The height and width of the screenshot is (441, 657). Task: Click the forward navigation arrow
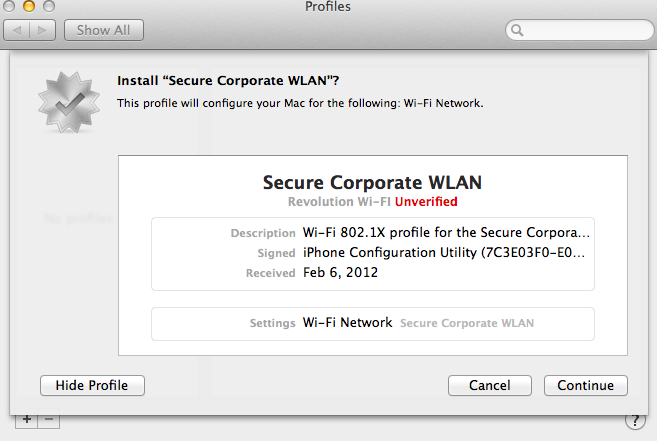pyautogui.click(x=42, y=30)
